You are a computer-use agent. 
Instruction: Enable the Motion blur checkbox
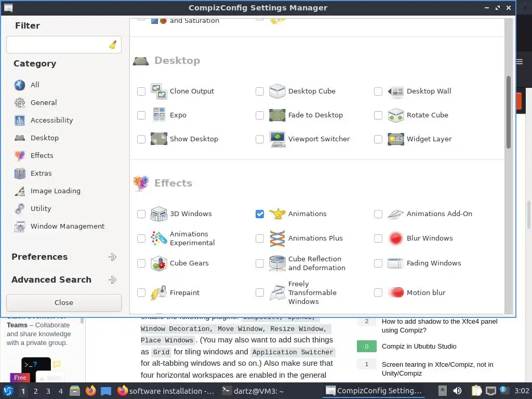[378, 292]
